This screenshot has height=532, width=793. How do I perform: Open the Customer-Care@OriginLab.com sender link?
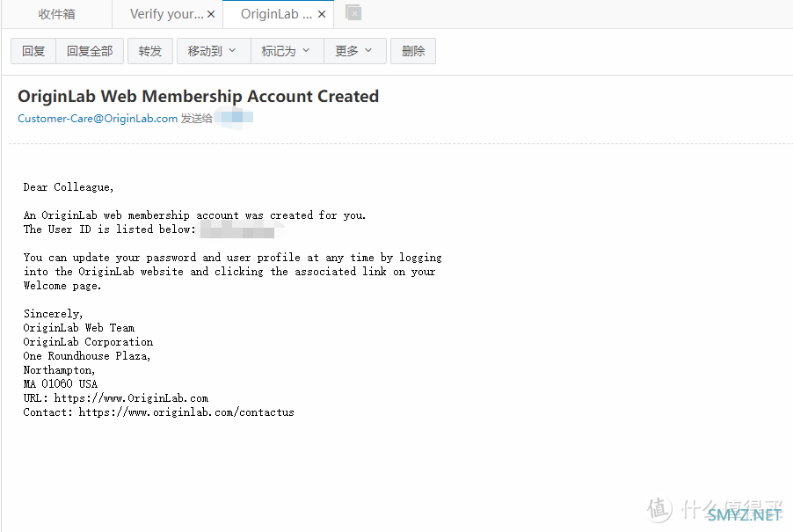click(98, 119)
